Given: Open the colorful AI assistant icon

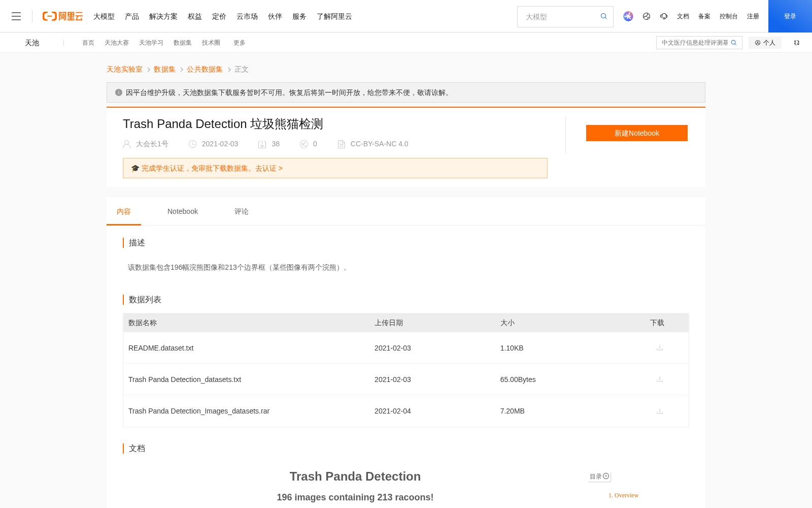Looking at the screenshot, I should point(628,16).
